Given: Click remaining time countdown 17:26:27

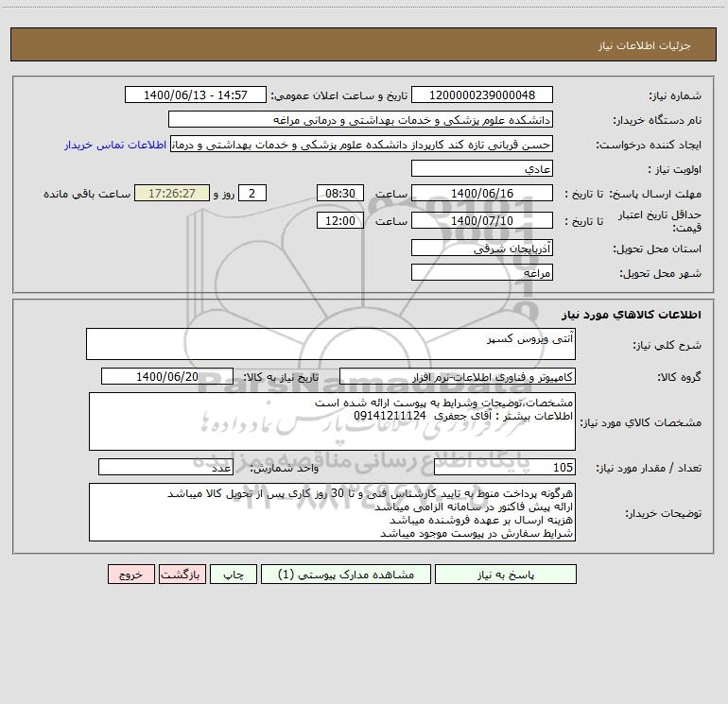Looking at the screenshot, I should click(x=172, y=193).
